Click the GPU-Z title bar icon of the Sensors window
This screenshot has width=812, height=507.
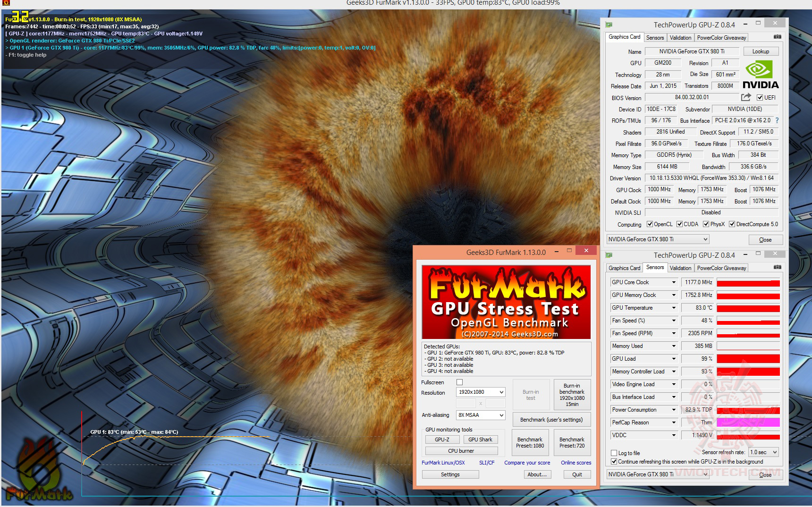click(609, 255)
